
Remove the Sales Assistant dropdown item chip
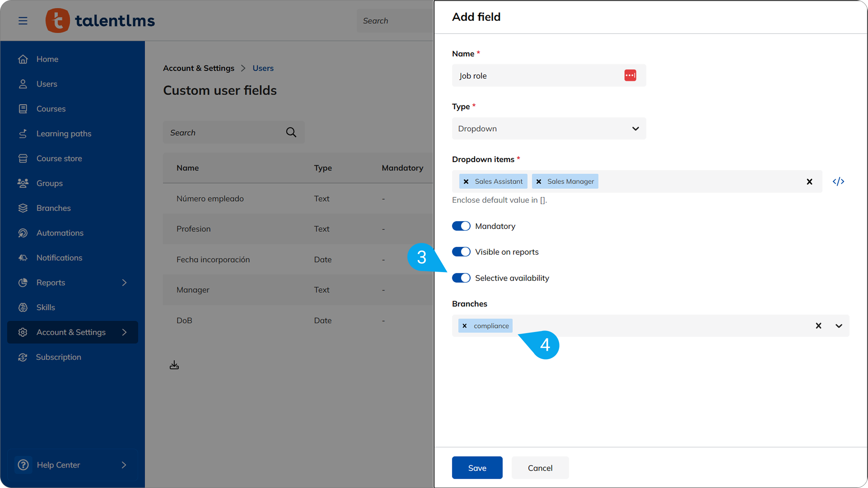466,181
